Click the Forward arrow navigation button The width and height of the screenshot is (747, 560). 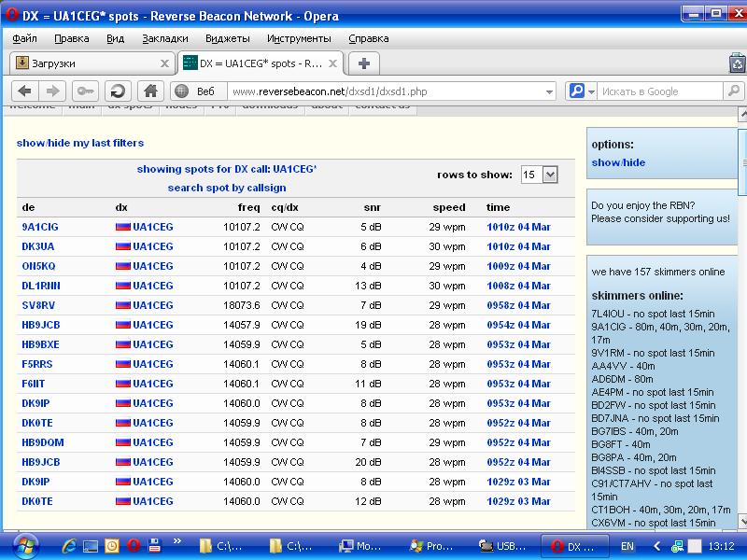52,91
